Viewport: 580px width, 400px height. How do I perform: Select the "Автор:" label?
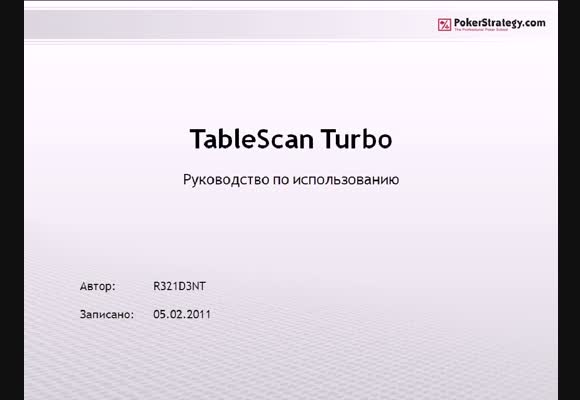(98, 286)
